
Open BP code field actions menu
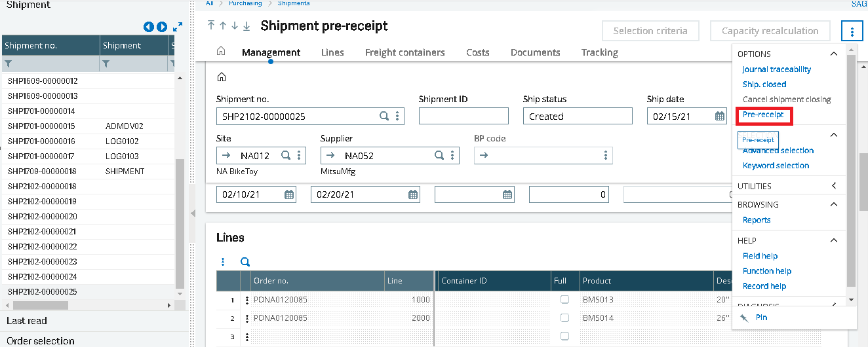pos(605,155)
